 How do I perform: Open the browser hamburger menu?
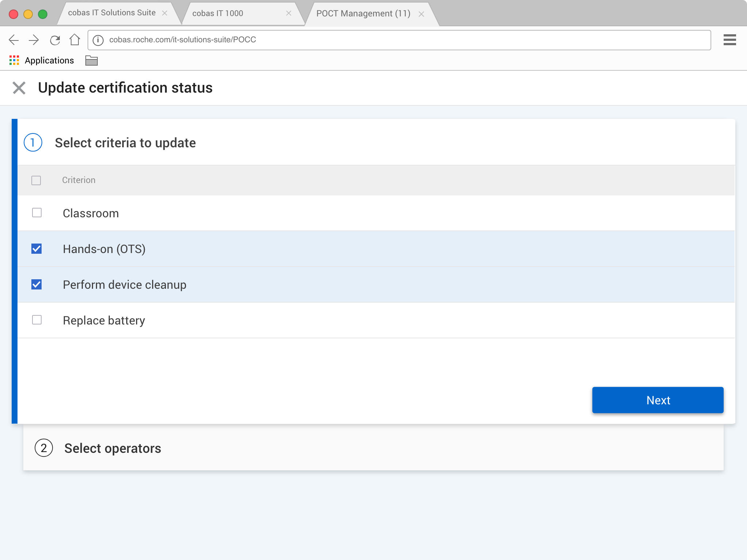click(729, 40)
